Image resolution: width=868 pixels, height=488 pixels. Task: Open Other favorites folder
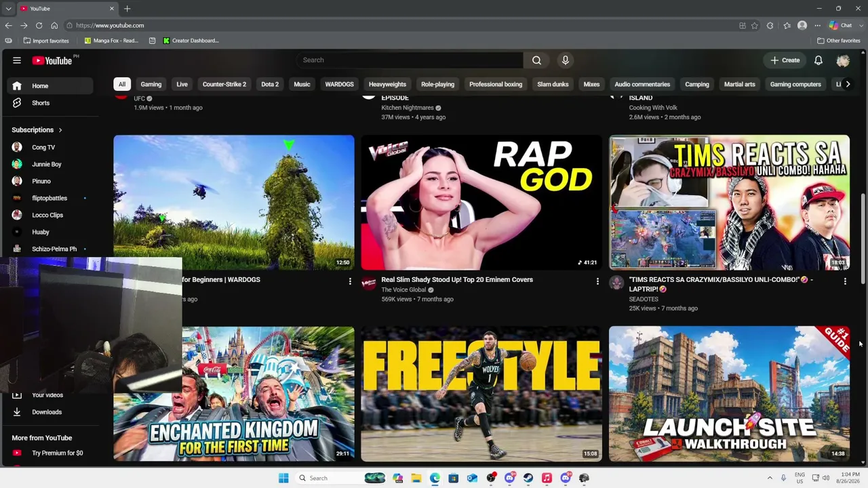(x=839, y=41)
